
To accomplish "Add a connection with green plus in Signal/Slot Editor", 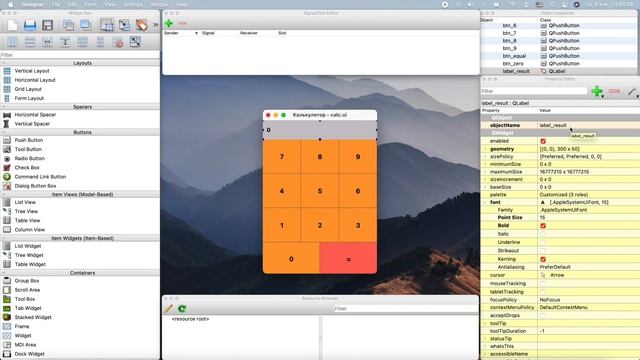I will pos(169,23).
